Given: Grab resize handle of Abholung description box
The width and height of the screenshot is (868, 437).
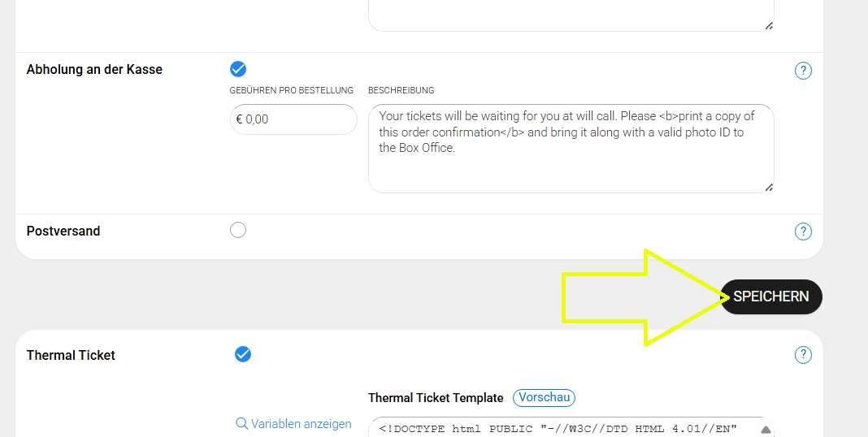Looking at the screenshot, I should click(x=768, y=187).
